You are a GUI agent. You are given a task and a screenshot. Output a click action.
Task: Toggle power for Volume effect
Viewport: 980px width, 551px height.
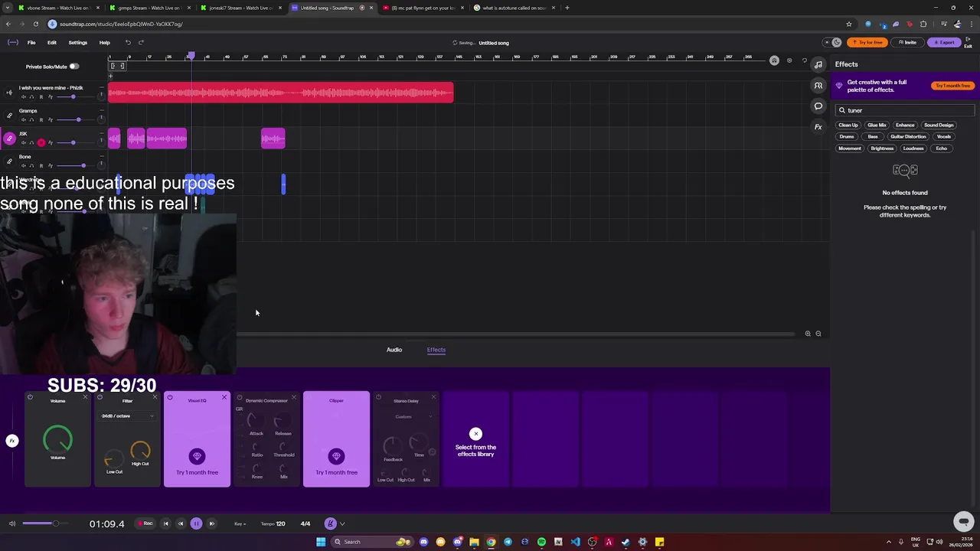[x=30, y=396]
